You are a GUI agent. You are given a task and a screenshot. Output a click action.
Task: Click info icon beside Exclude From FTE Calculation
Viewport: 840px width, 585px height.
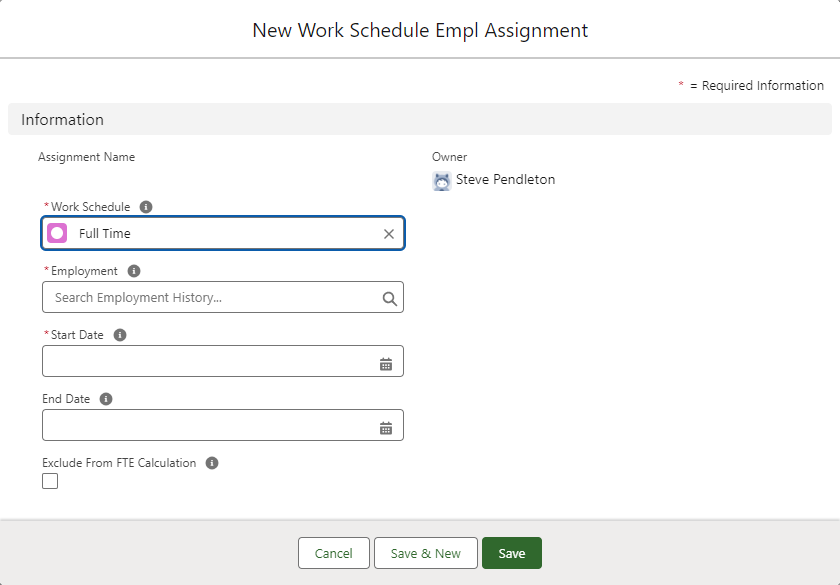pos(212,463)
